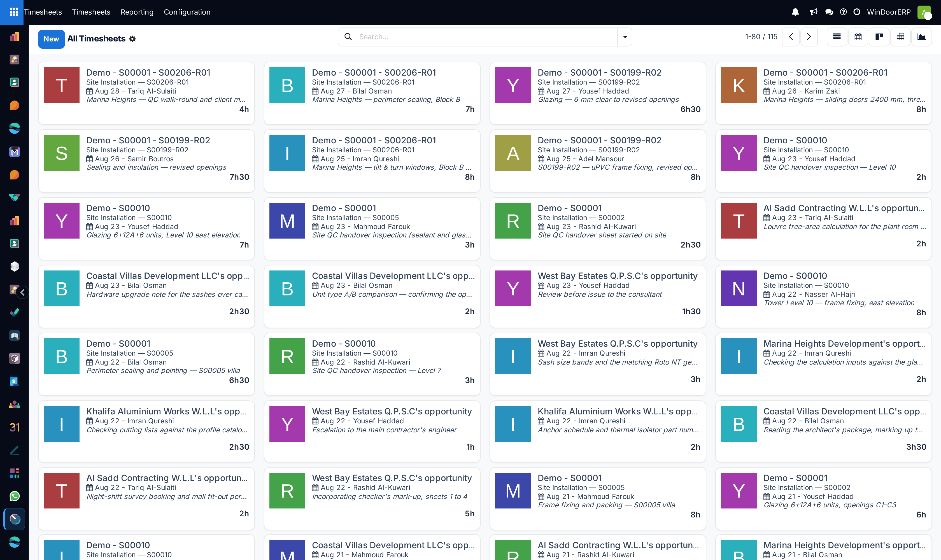Click the purple N avatar for Nasser Al-Hajri
Image resolution: width=941 pixels, height=560 pixels.
point(738,288)
